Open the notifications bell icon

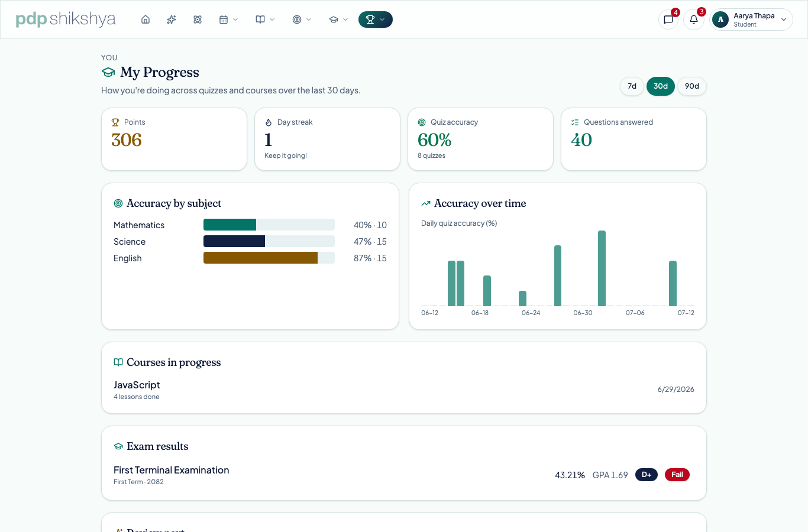(694, 20)
